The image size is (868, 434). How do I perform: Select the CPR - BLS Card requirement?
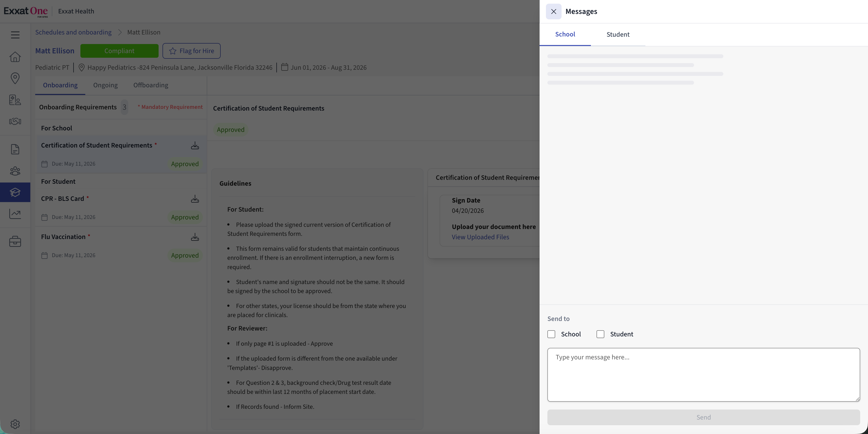tap(121, 208)
